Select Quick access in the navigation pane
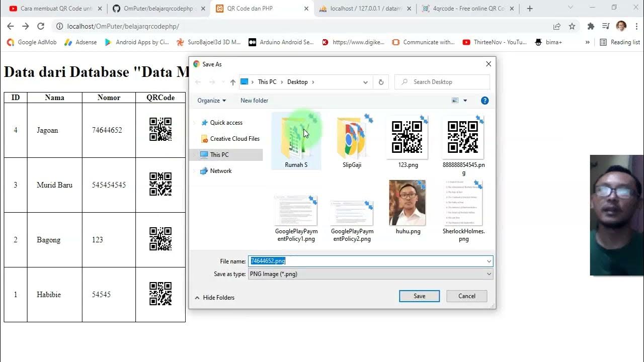This screenshot has width=644, height=362. [x=221, y=123]
